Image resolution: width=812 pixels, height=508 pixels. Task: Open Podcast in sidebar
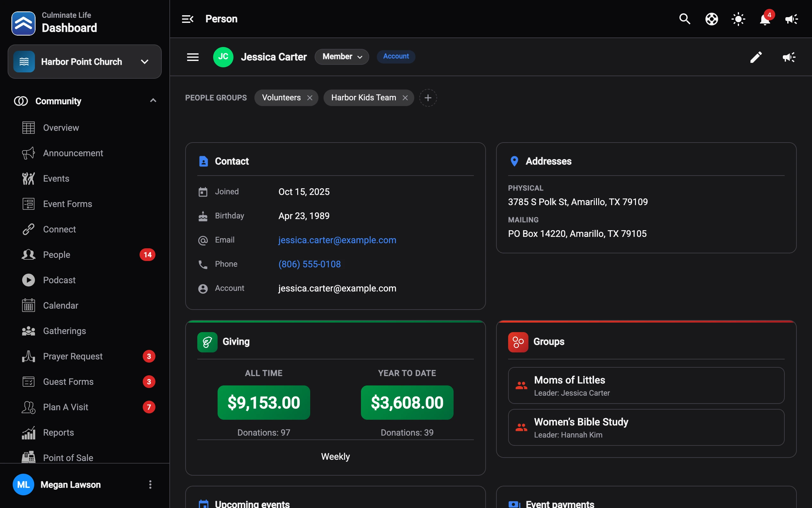pyautogui.click(x=85, y=280)
